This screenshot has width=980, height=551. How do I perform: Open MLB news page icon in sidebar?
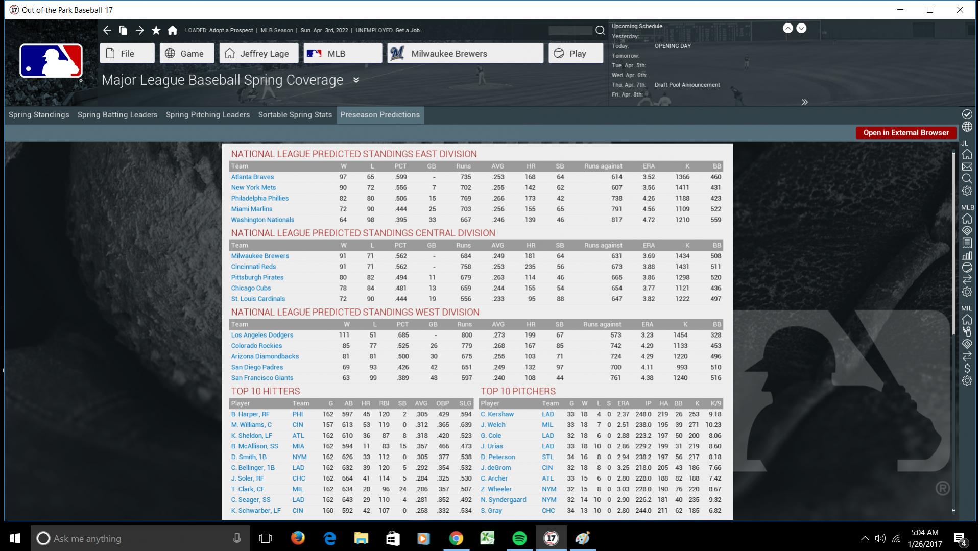(967, 243)
